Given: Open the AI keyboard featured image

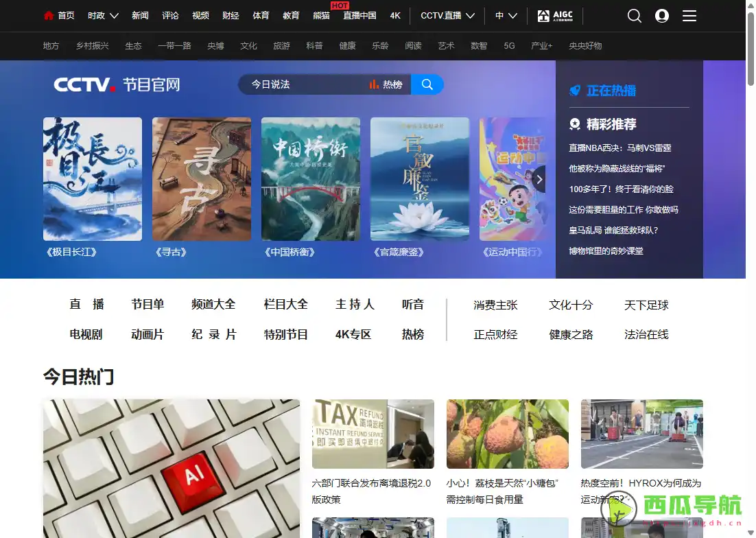Looking at the screenshot, I should (x=171, y=469).
